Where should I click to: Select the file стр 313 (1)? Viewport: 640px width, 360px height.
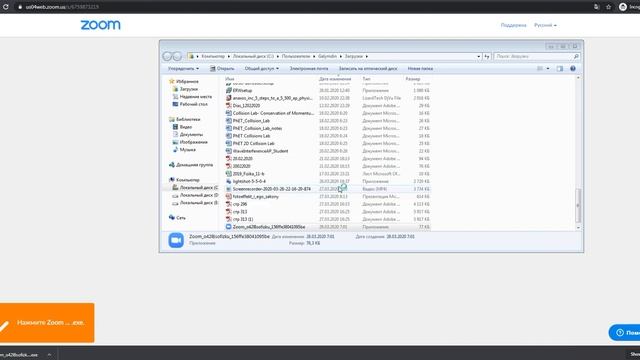[x=243, y=219]
